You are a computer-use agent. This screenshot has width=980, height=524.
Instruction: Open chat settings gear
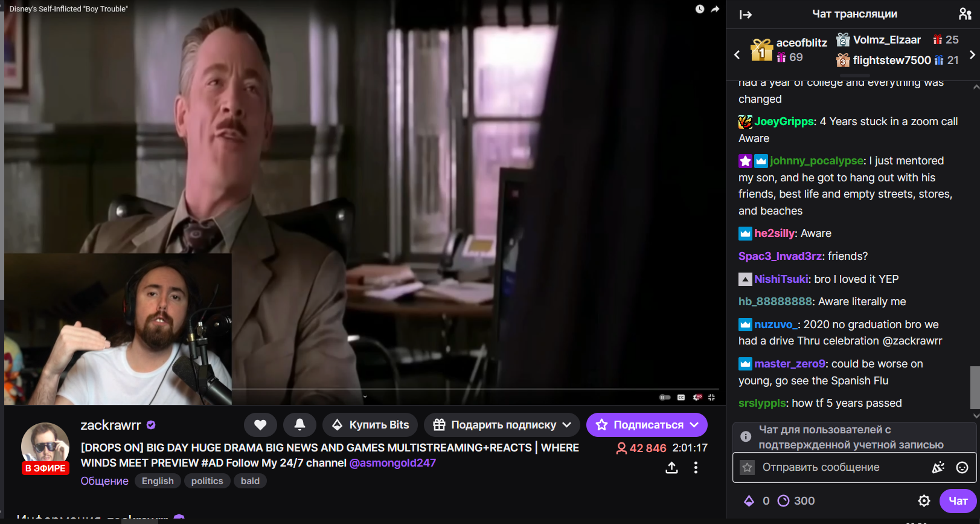(924, 500)
